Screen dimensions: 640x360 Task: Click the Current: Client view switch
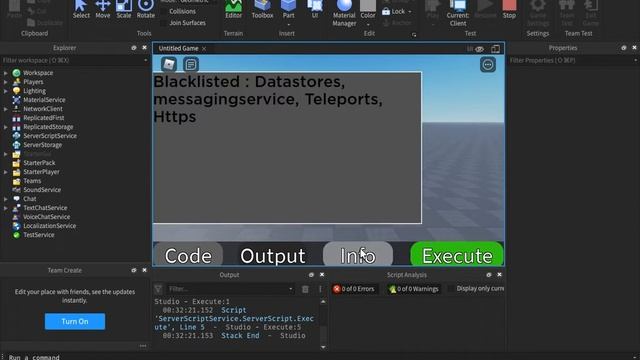458,13
